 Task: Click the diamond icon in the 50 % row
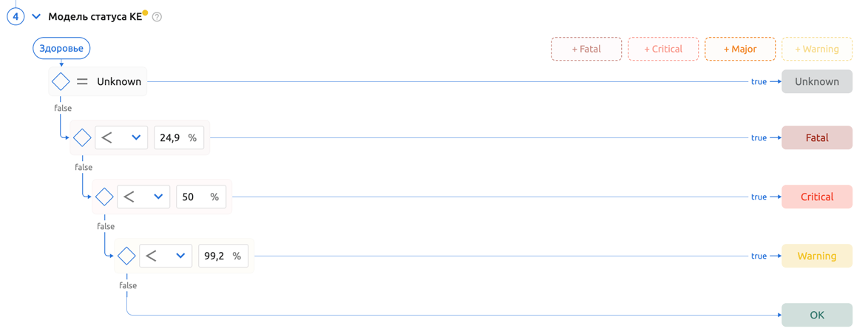104,197
